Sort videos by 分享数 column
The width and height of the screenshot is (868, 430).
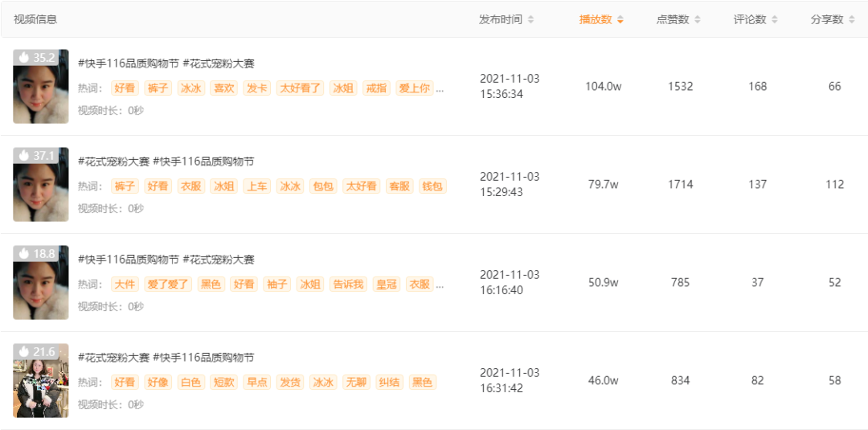[x=833, y=19]
